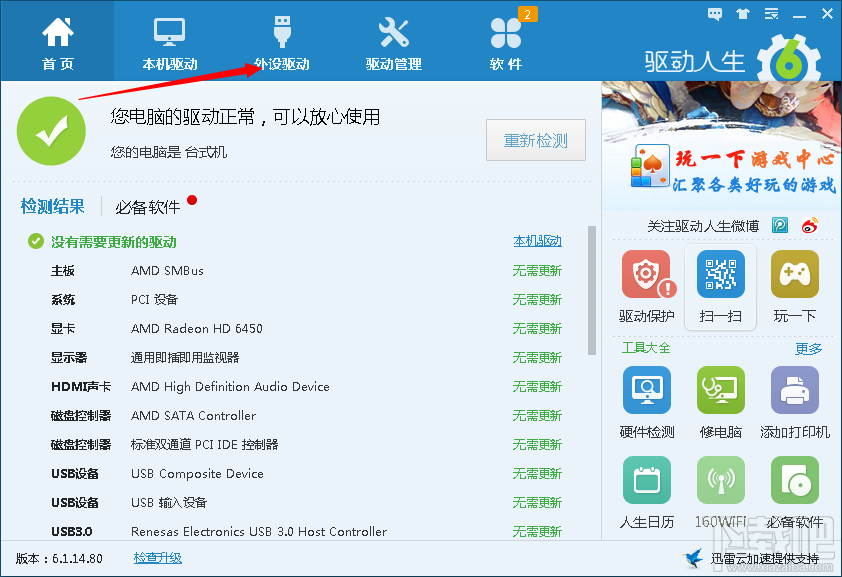The width and height of the screenshot is (842, 577).
Task: Click the 检查升级 link
Action: tap(157, 558)
